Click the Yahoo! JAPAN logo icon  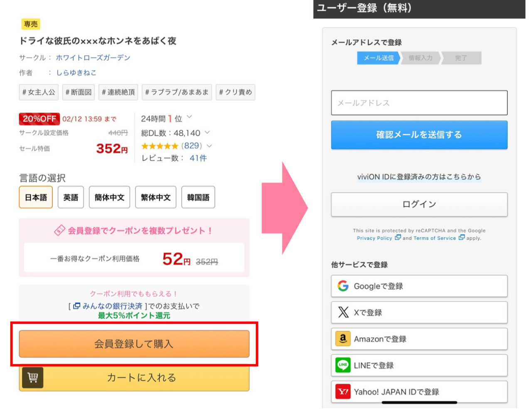tap(343, 392)
